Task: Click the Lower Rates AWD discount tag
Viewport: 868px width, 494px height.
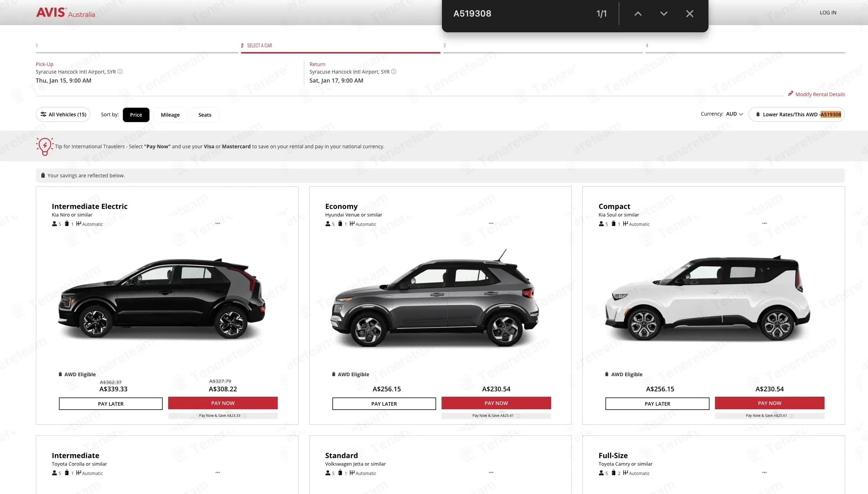Action: pos(797,115)
